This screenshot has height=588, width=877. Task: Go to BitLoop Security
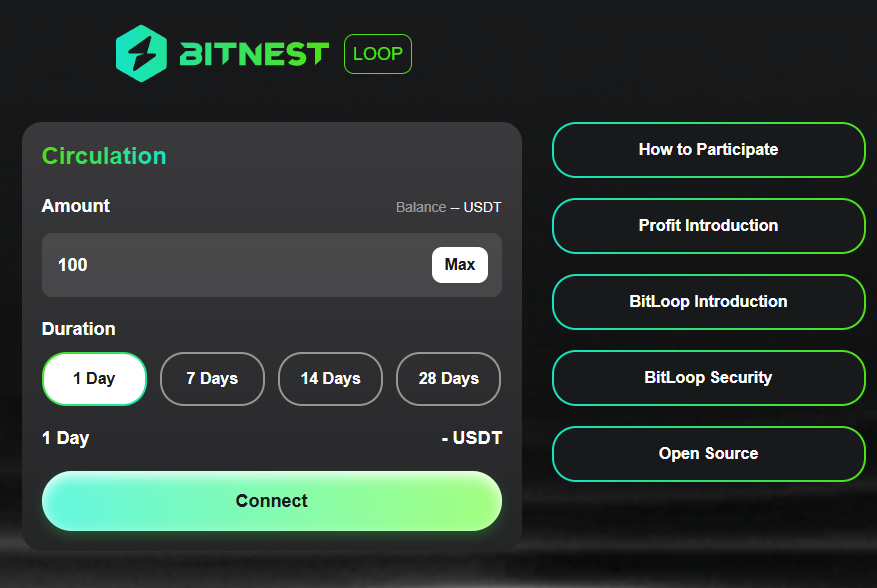pyautogui.click(x=708, y=378)
